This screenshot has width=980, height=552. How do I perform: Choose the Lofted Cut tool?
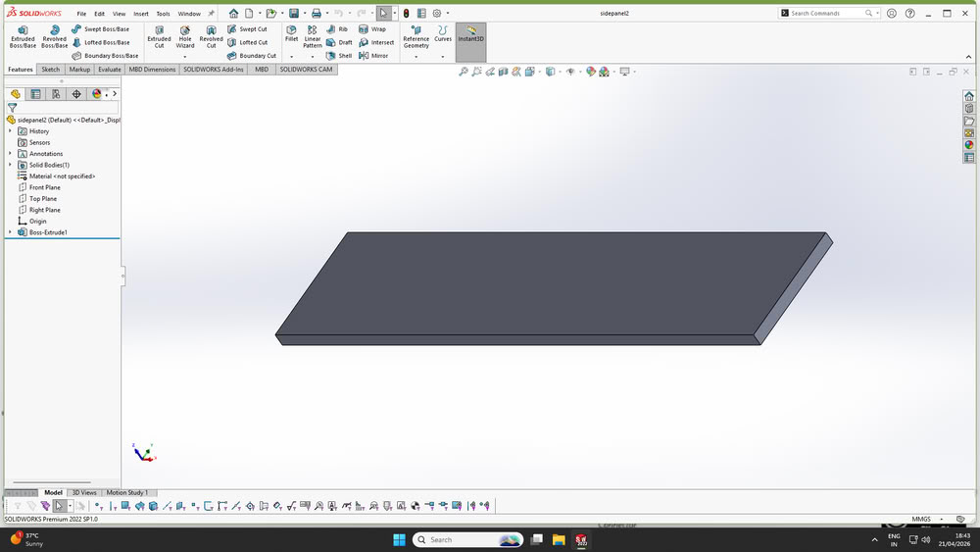point(247,42)
